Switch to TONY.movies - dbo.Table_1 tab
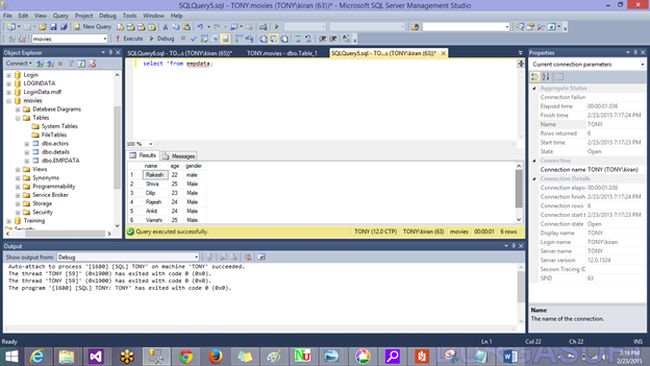This screenshot has width=650, height=366. [x=282, y=53]
